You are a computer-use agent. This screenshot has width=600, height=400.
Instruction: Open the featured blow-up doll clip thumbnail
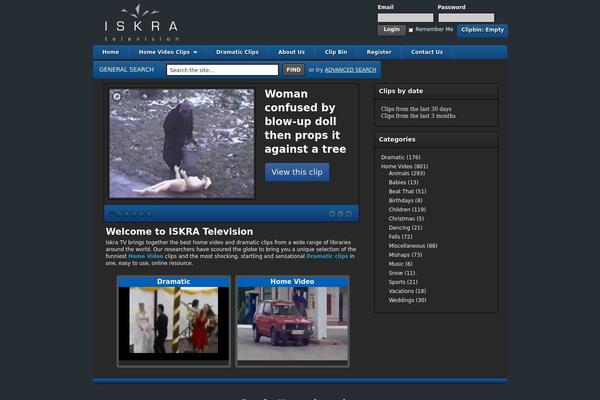[x=182, y=144]
